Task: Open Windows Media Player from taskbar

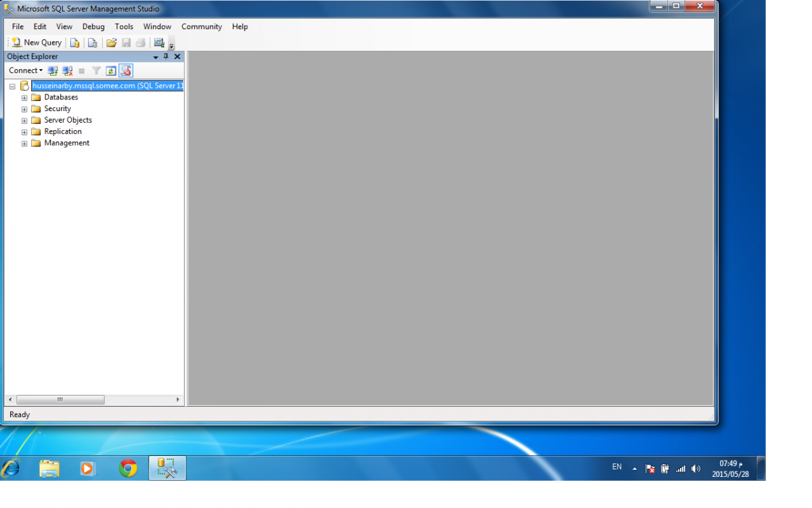Action: pos(87,468)
